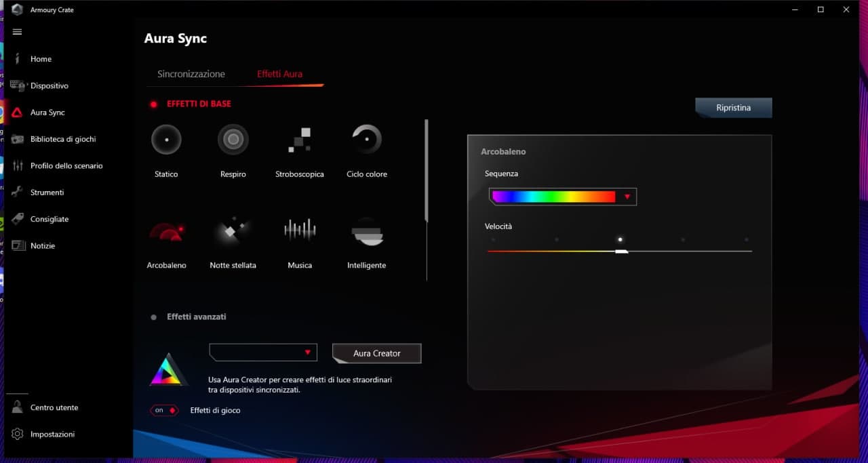Click the Aura Sync page title

[x=176, y=39]
